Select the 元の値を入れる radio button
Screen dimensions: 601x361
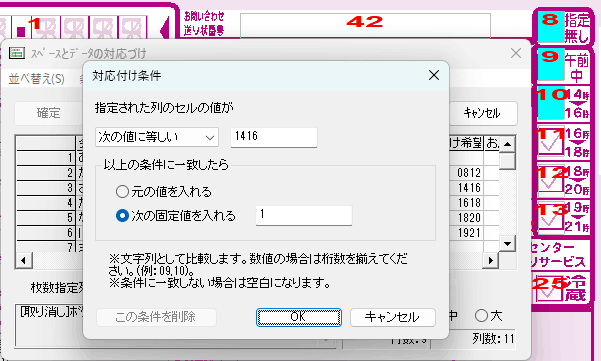[x=122, y=191]
